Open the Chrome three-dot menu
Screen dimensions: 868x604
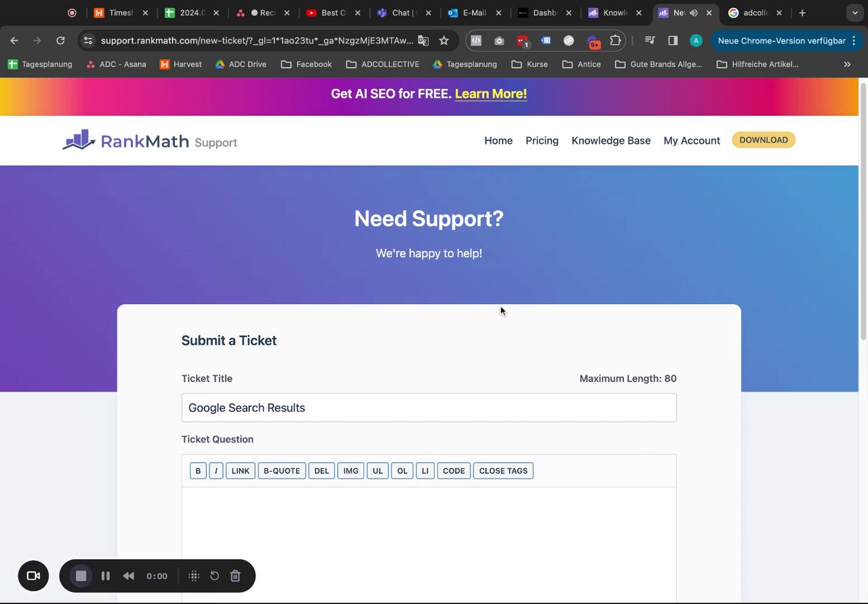pyautogui.click(x=854, y=41)
